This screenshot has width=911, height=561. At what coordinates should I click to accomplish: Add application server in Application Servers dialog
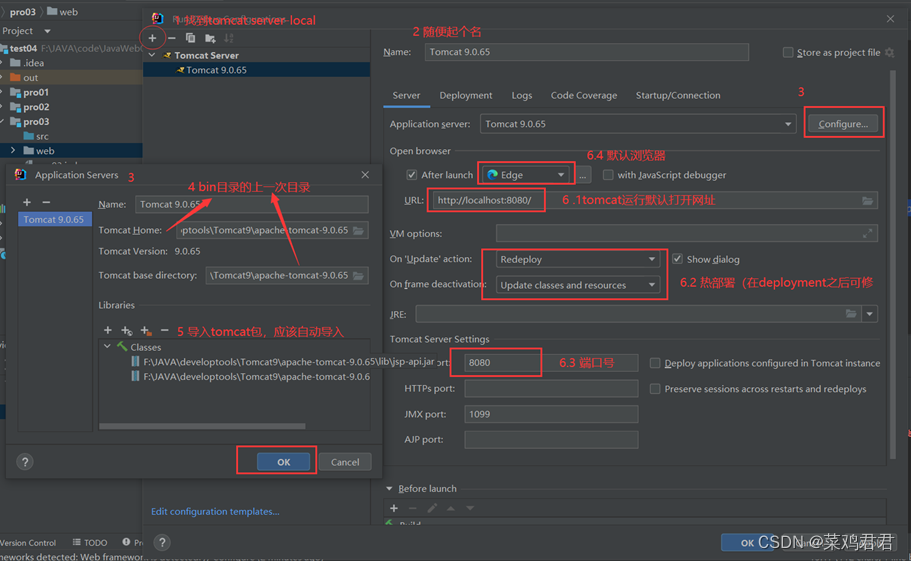click(27, 202)
